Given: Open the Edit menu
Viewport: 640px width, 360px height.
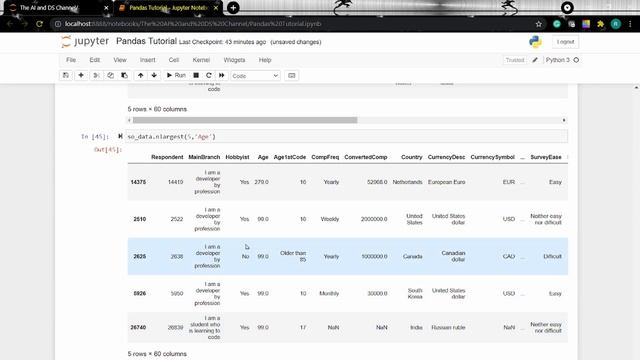Looking at the screenshot, I should click(95, 60).
